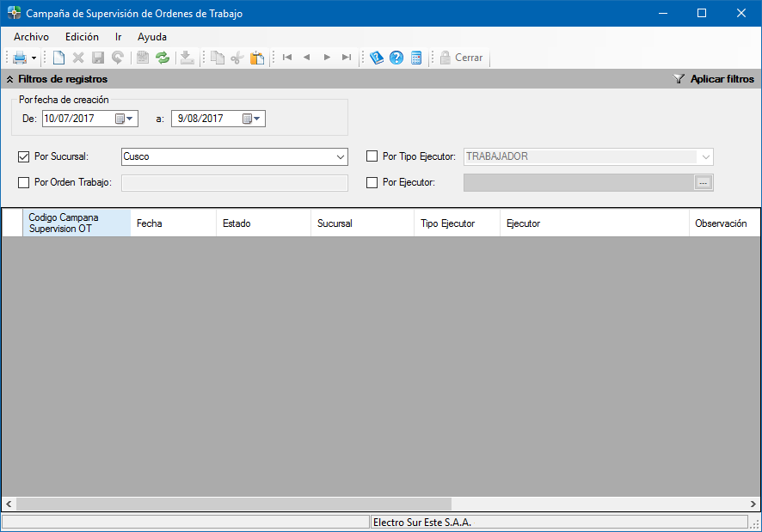The height and width of the screenshot is (532, 762).
Task: Sort by the Fecha column header
Action: click(172, 223)
